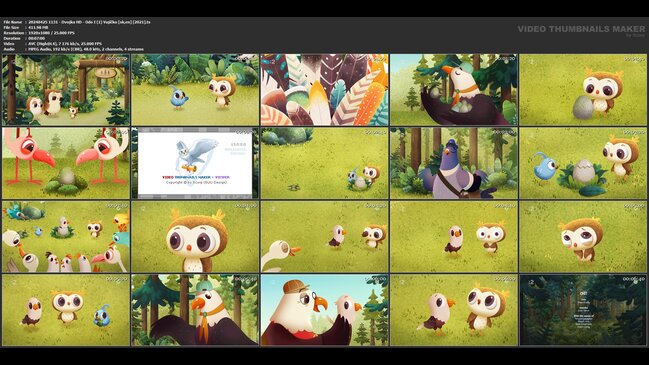Click the Duration info line
The width and height of the screenshot is (649, 365).
pos(24,38)
